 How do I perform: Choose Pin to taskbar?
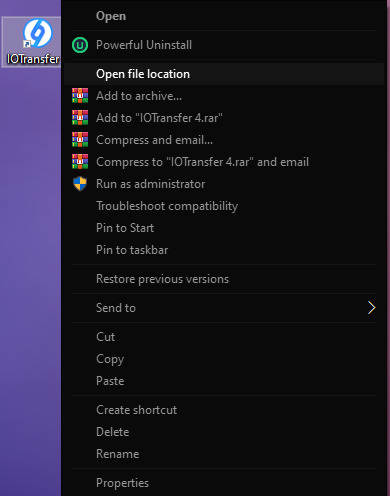point(224,250)
